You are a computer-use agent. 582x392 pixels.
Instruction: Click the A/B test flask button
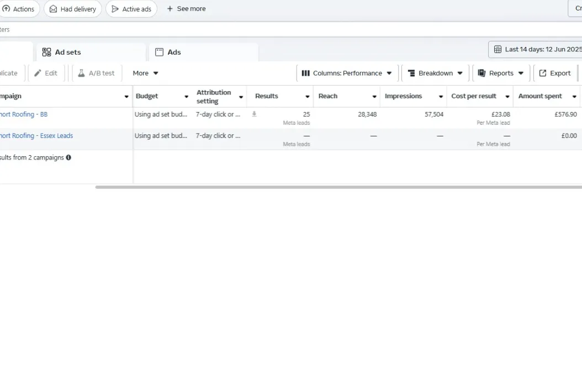point(97,73)
